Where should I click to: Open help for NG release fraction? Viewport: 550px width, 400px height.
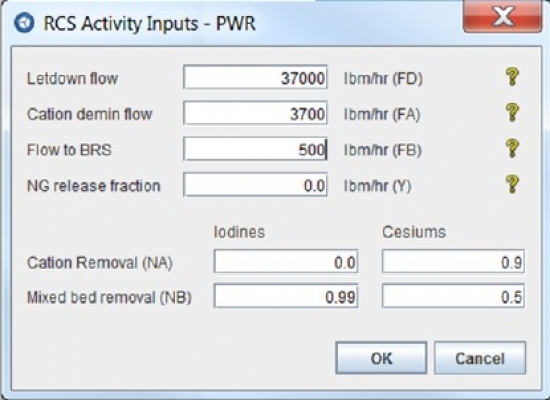tap(512, 184)
